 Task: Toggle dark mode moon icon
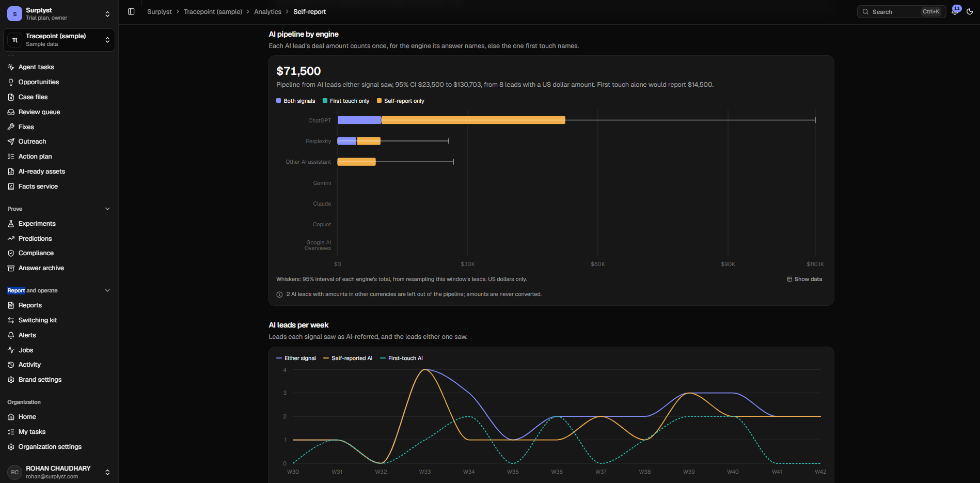click(970, 12)
